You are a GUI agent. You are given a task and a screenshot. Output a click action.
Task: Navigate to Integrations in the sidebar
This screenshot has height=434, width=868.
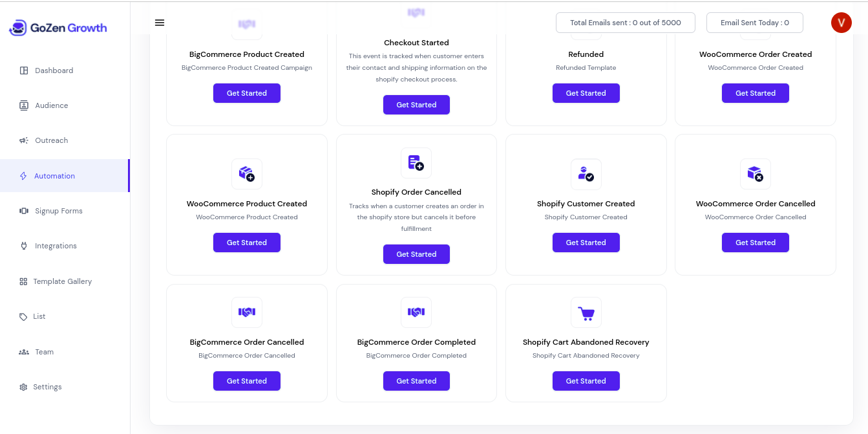[56, 246]
